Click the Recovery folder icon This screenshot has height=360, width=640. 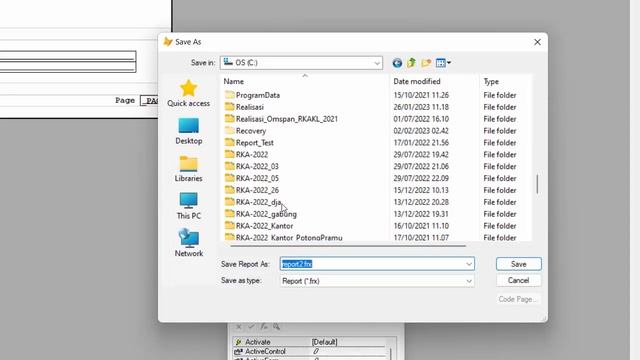[229, 130]
